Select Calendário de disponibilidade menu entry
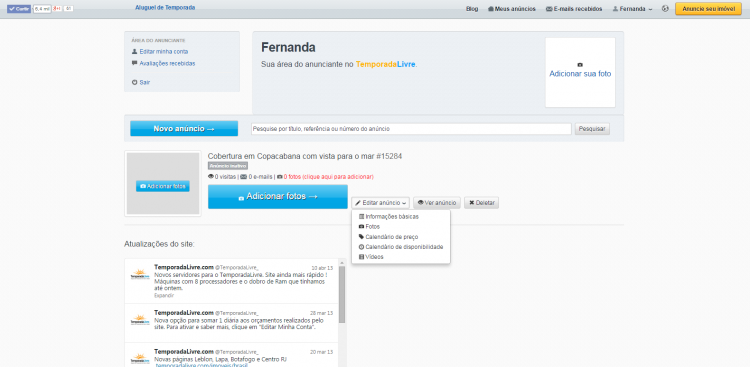This screenshot has height=367, width=750. pos(401,247)
